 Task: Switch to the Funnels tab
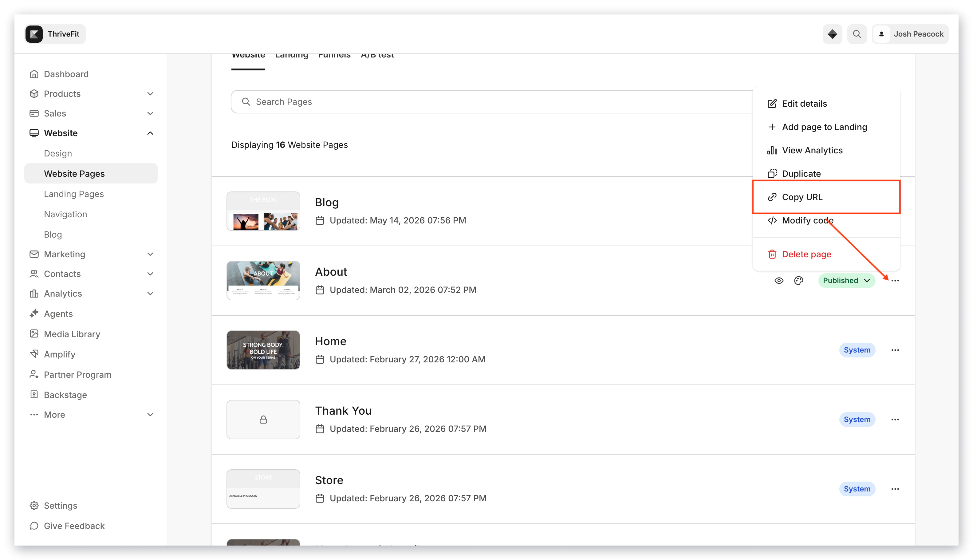tap(334, 56)
